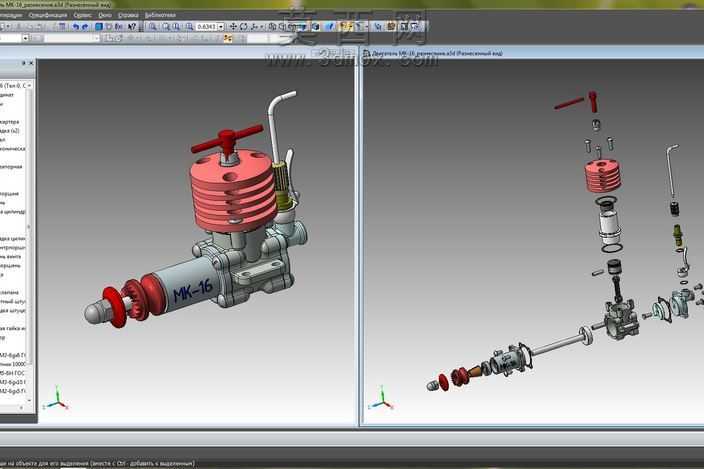Image resolution: width=704 pixels, height=469 pixels.
Task: Click the blue square icon beside Redo
Action: pos(99,27)
